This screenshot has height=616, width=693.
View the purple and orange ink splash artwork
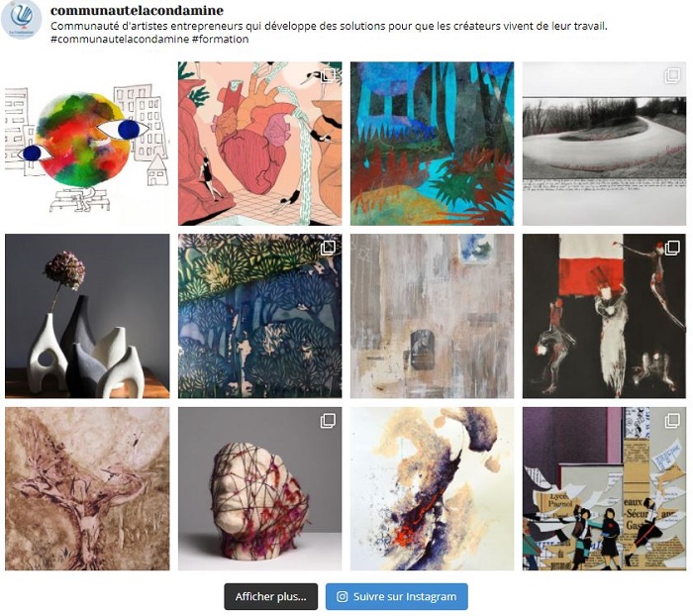[x=432, y=488]
